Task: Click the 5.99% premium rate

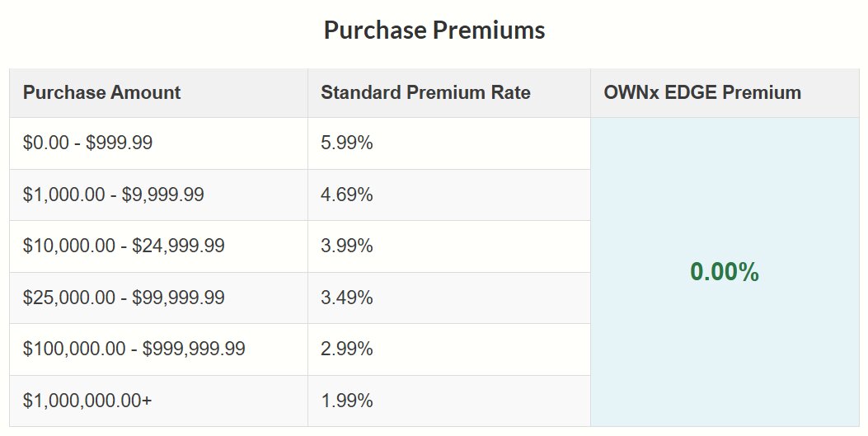Action: tap(347, 143)
